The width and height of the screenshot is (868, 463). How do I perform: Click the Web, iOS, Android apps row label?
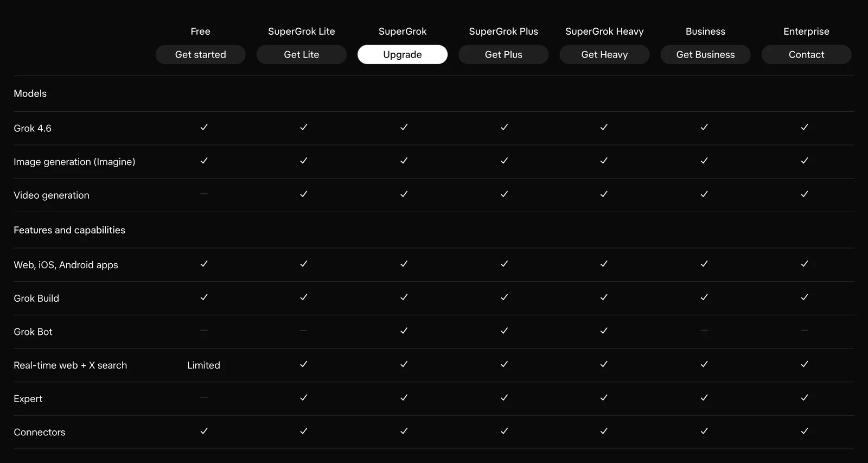point(66,265)
